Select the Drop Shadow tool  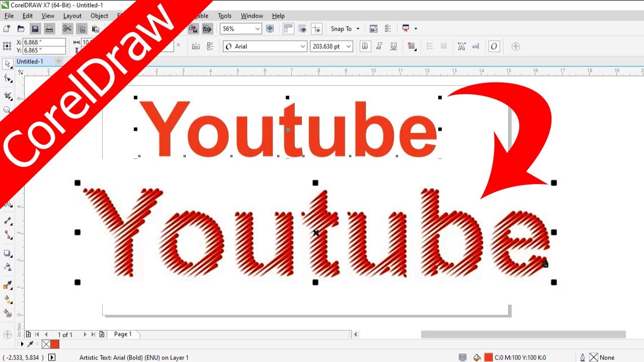8,253
